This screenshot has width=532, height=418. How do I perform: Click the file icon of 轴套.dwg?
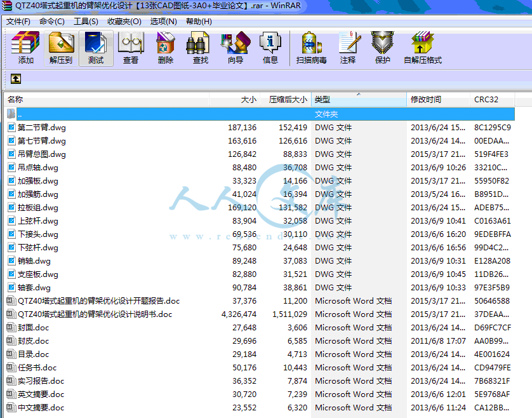pyautogui.click(x=11, y=288)
